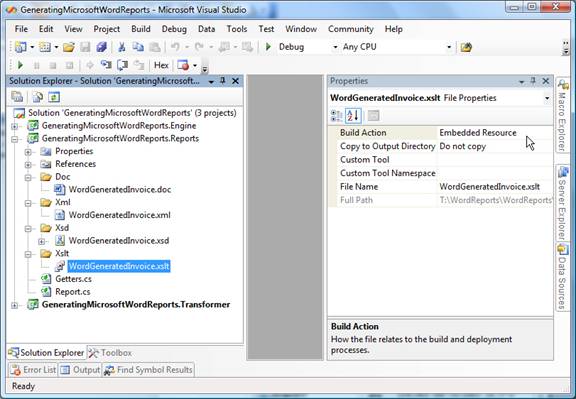Click the Redo toolbar icon
576x399 pixels.
coord(199,47)
